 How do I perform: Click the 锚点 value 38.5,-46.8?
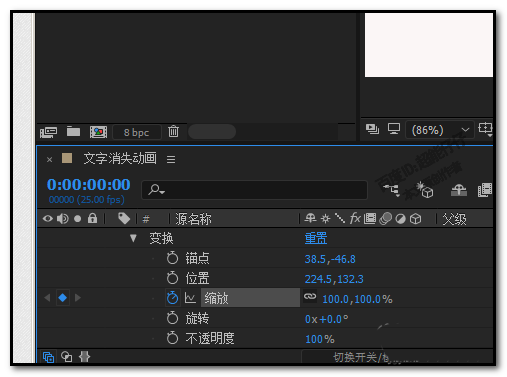tap(330, 259)
